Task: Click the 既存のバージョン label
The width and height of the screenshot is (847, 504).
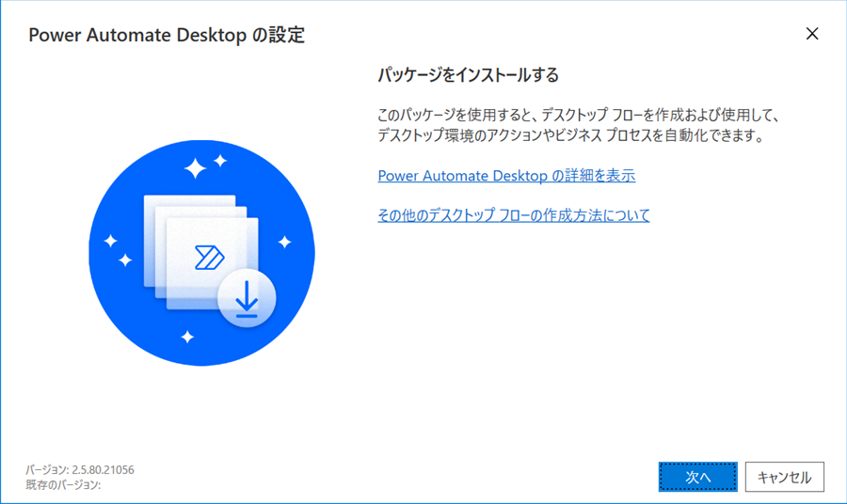Action: 63,484
